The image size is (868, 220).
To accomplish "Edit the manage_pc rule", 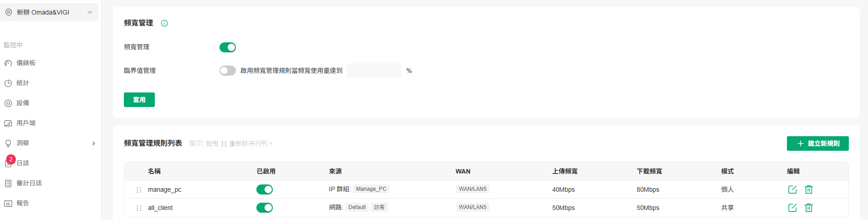I will point(792,189).
